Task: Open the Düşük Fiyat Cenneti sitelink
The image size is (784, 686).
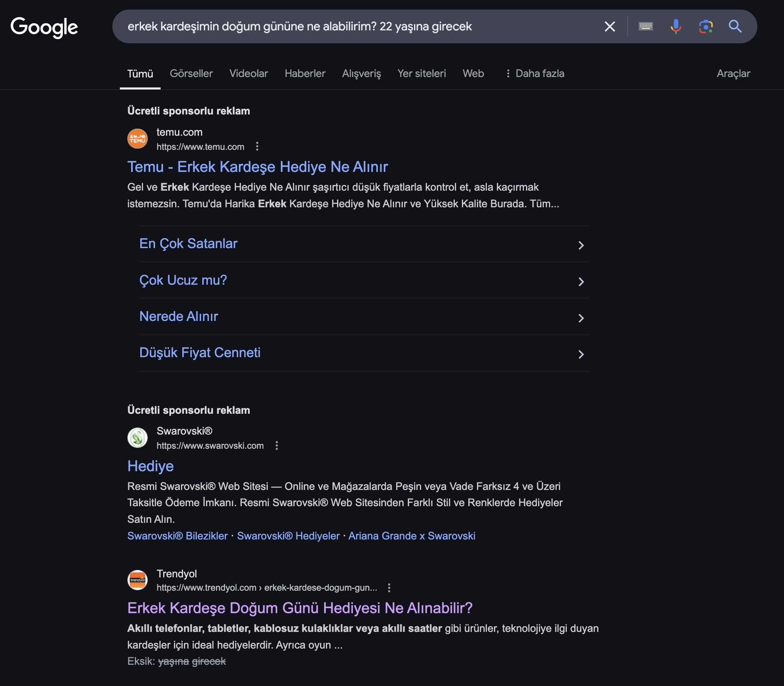Action: pyautogui.click(x=200, y=353)
